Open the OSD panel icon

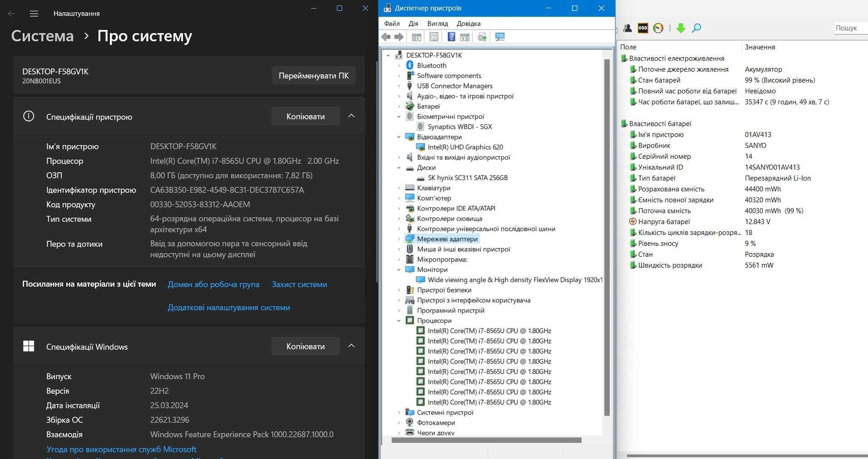(643, 28)
